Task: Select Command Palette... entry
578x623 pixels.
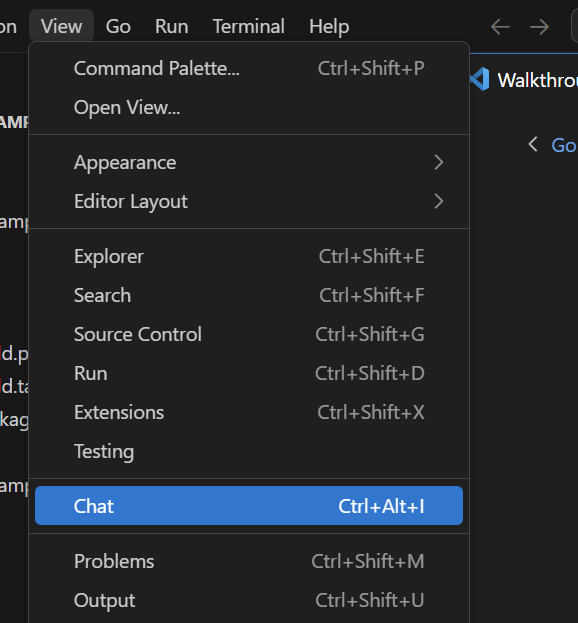Action: [x=249, y=68]
